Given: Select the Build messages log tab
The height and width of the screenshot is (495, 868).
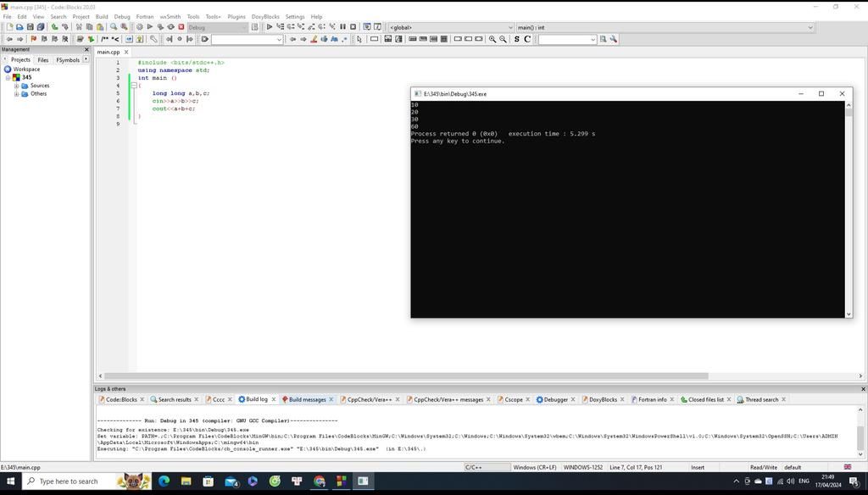Looking at the screenshot, I should (307, 399).
